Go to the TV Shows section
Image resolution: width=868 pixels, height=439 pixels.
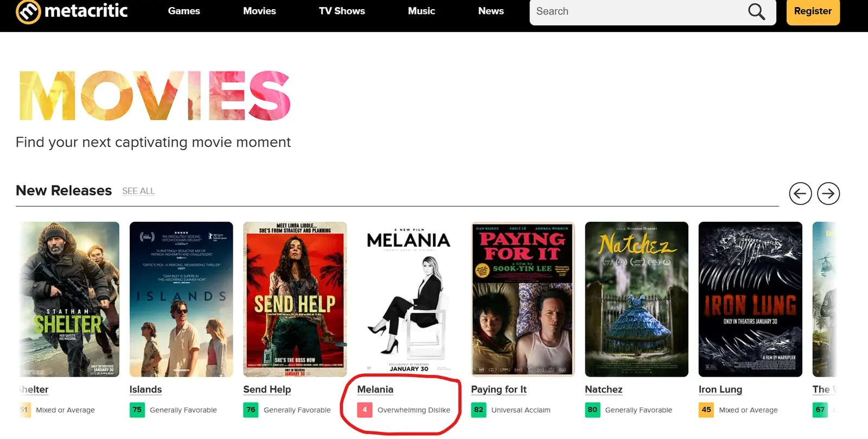tap(342, 11)
